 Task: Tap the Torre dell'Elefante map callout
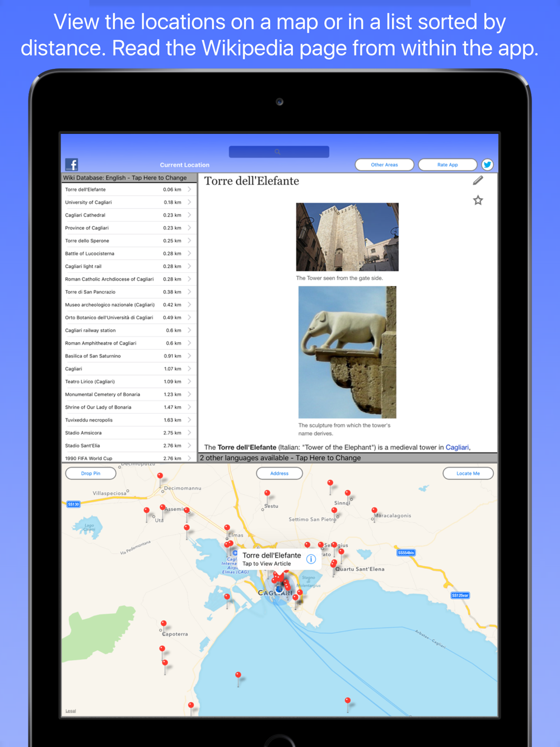[x=278, y=559]
